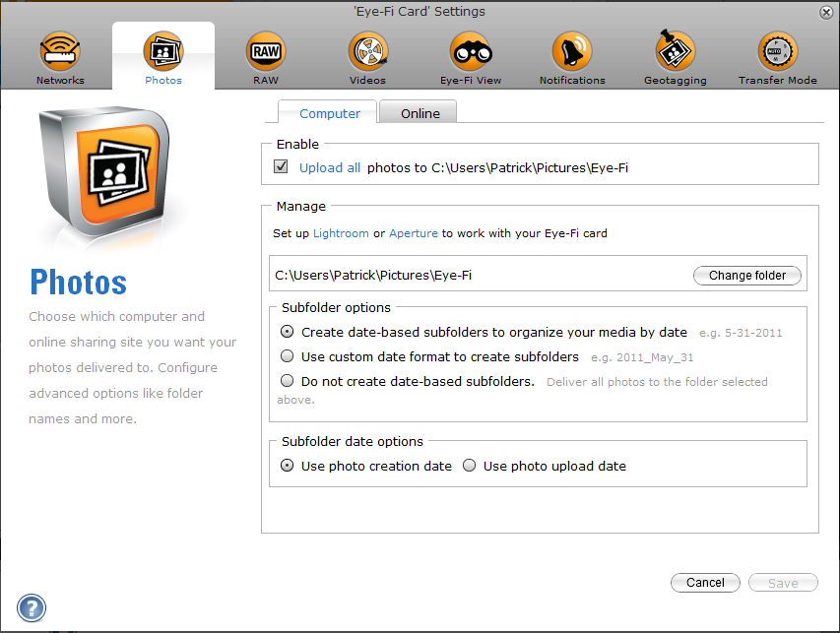
Task: Close the Eye-Fi Card Settings window
Action: 826,13
